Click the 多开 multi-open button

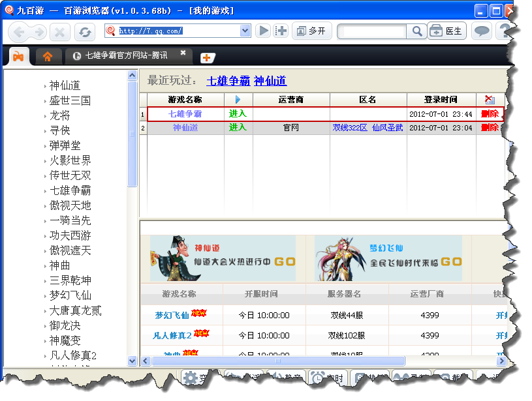tap(311, 31)
